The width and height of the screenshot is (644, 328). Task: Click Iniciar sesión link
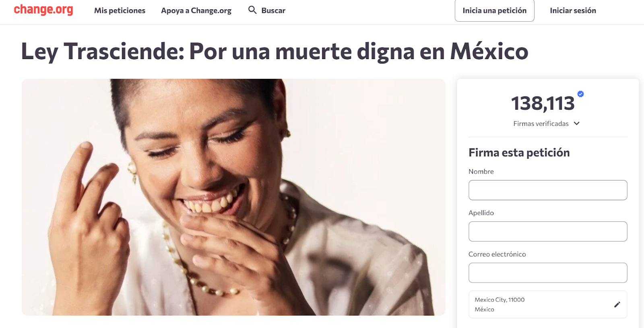(x=573, y=10)
